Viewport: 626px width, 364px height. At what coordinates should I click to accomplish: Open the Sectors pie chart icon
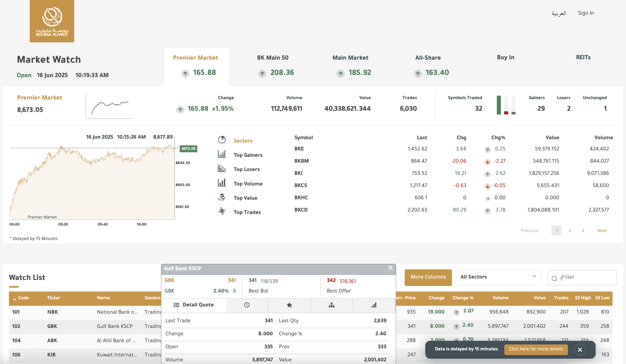pyautogui.click(x=222, y=140)
